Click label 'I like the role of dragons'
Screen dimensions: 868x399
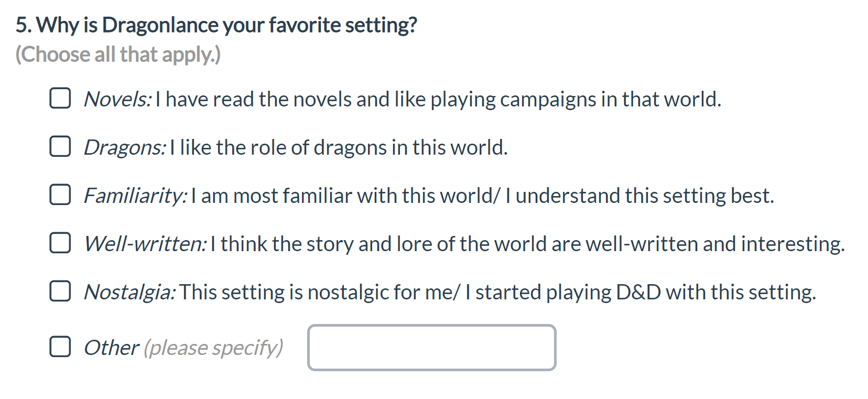coord(338,147)
